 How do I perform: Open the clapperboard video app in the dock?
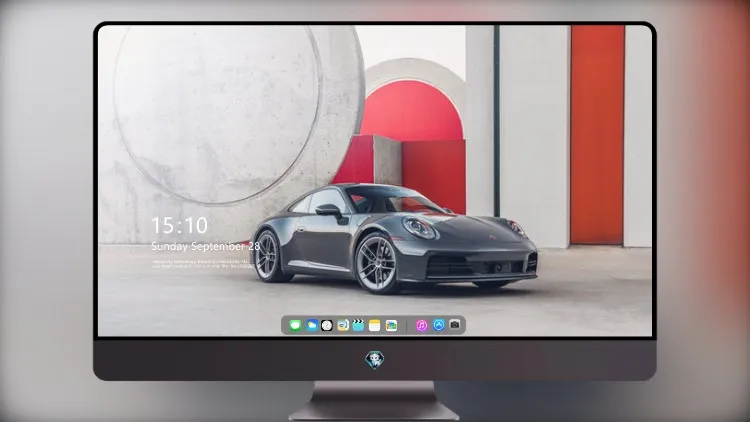358,325
